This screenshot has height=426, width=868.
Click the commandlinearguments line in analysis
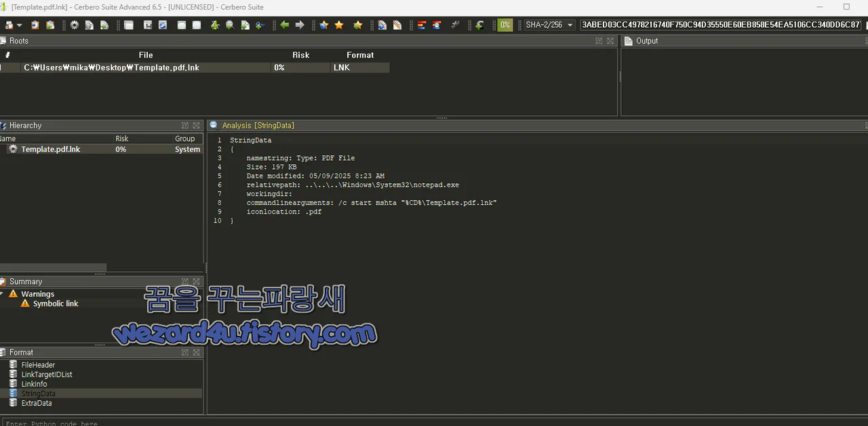372,203
